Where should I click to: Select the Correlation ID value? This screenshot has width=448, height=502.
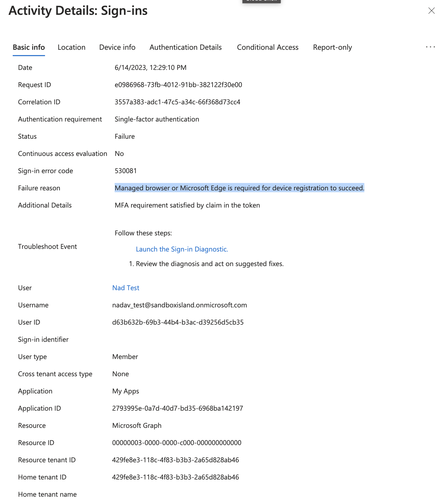coord(177,102)
